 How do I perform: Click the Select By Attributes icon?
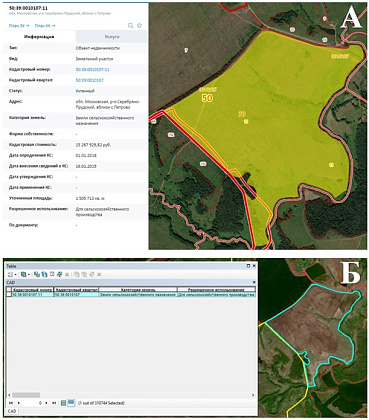pos(36,274)
